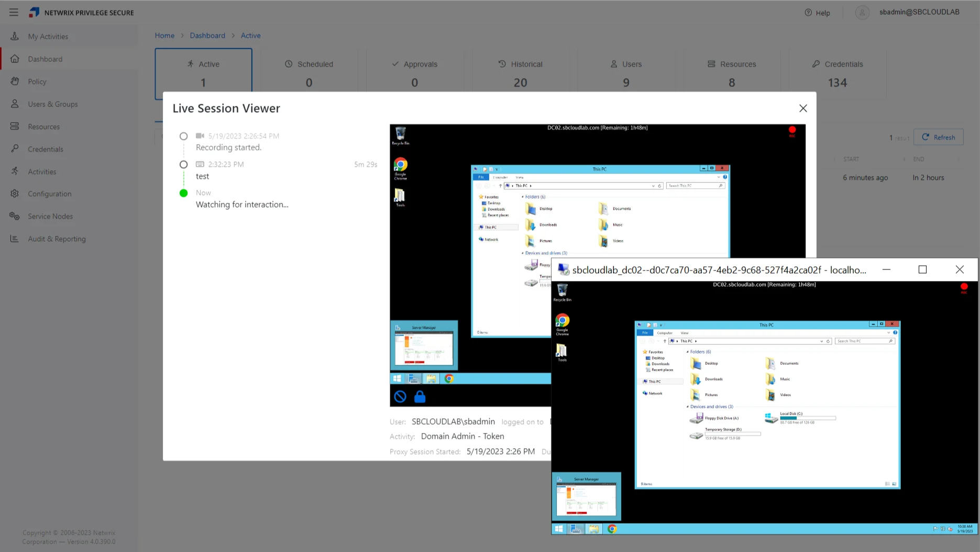The width and height of the screenshot is (980, 552).
Task: Switch to the Historical tab
Action: 520,73
